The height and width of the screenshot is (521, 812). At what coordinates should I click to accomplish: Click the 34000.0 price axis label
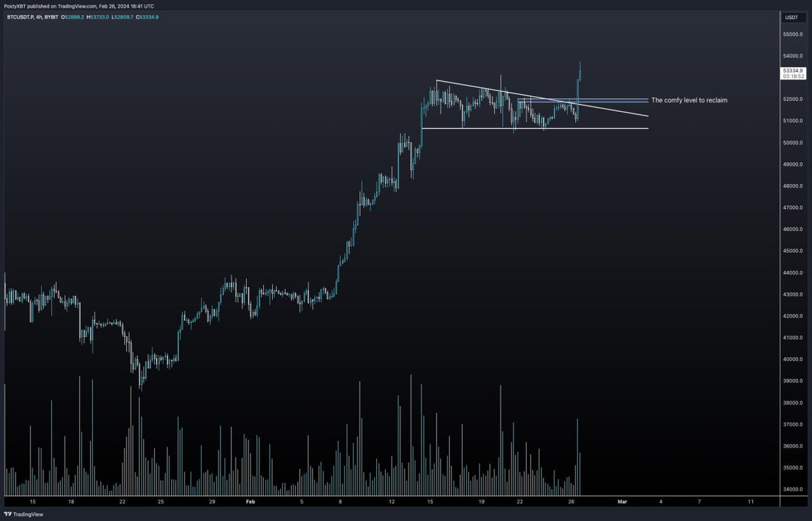793,489
